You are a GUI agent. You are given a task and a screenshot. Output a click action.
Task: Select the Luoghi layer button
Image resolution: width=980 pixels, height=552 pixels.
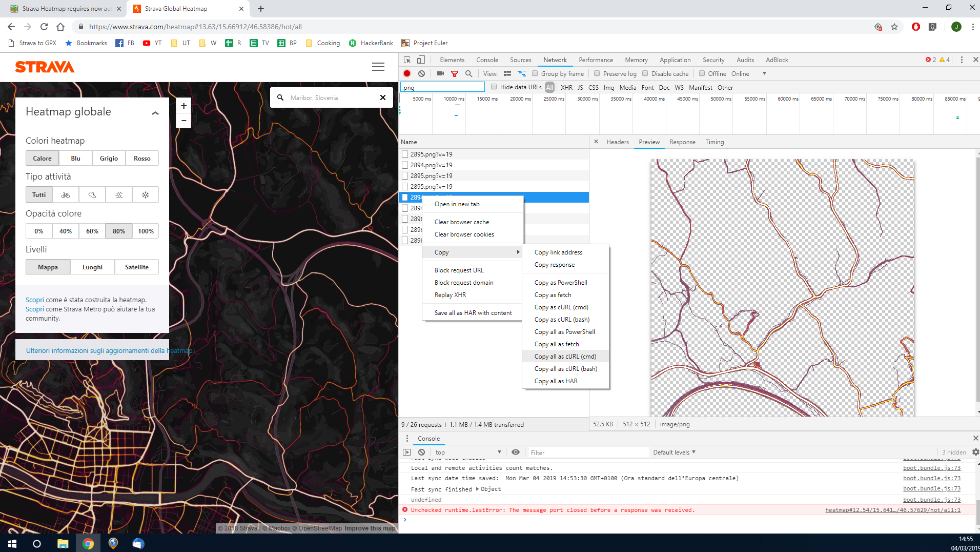pos(92,267)
